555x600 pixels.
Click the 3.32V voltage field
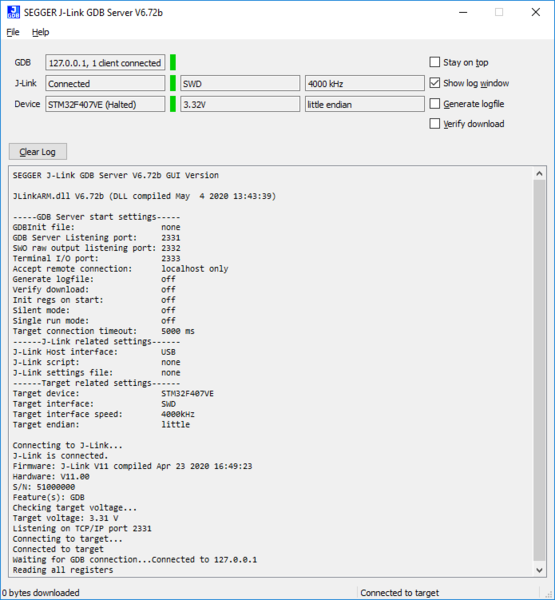pos(240,104)
